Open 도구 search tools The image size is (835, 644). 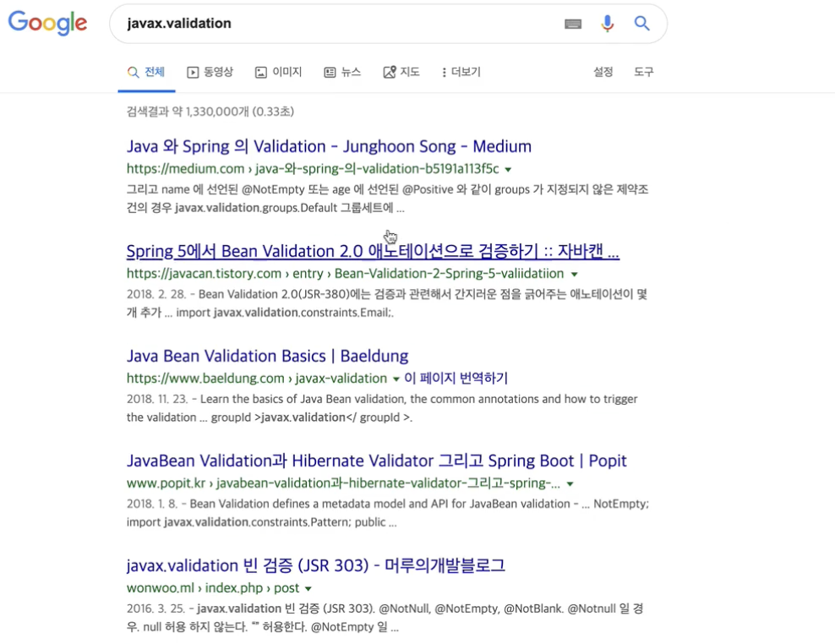643,72
